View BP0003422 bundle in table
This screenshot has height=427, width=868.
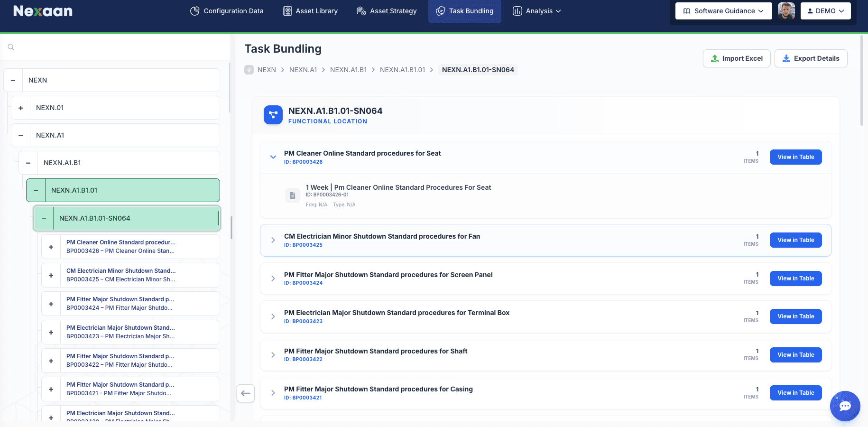[x=796, y=355]
